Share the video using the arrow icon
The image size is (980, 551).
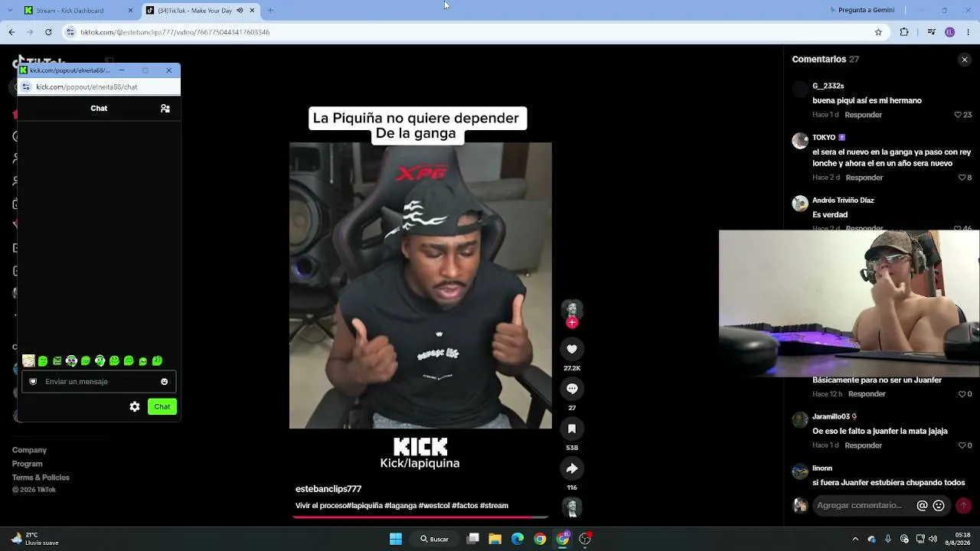pos(572,468)
